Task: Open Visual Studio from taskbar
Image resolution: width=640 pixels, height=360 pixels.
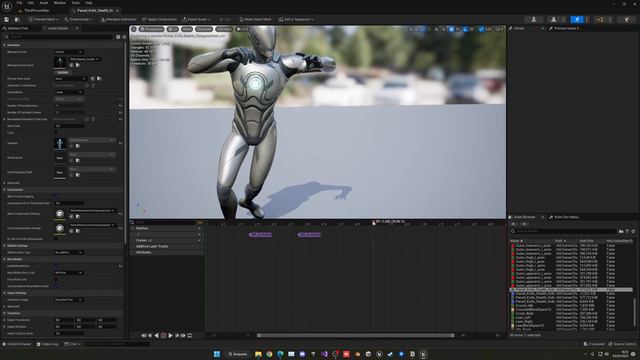Action: click(324, 354)
